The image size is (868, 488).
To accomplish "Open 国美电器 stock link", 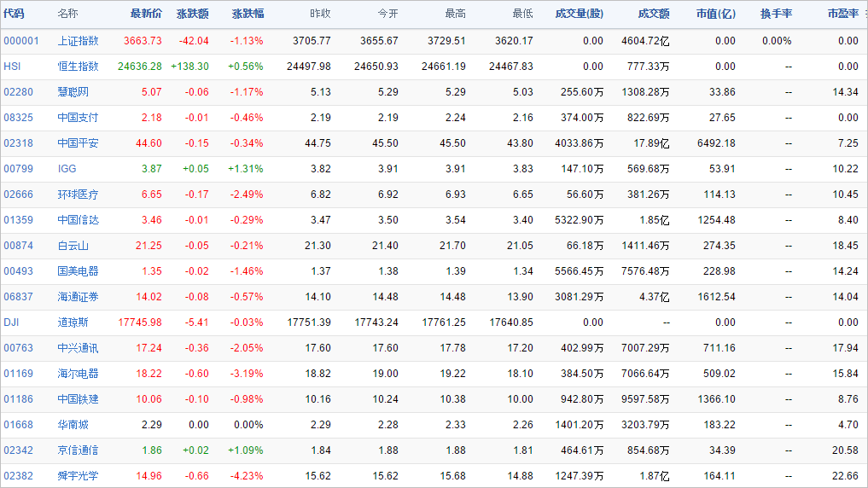I will coord(78,271).
